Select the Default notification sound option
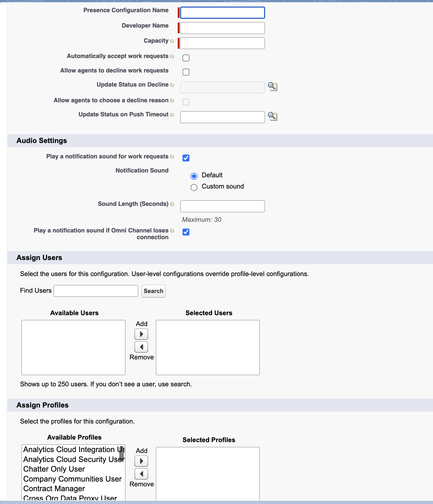This screenshot has width=433, height=504. point(194,176)
